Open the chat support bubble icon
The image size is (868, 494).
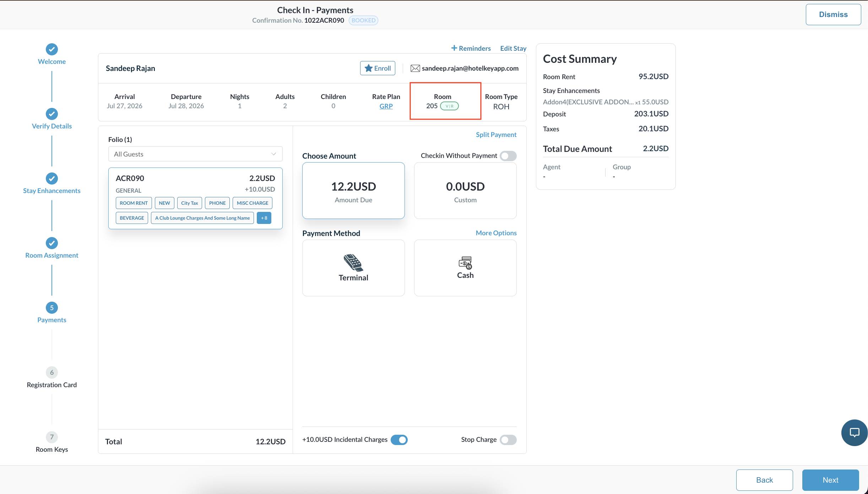click(854, 432)
